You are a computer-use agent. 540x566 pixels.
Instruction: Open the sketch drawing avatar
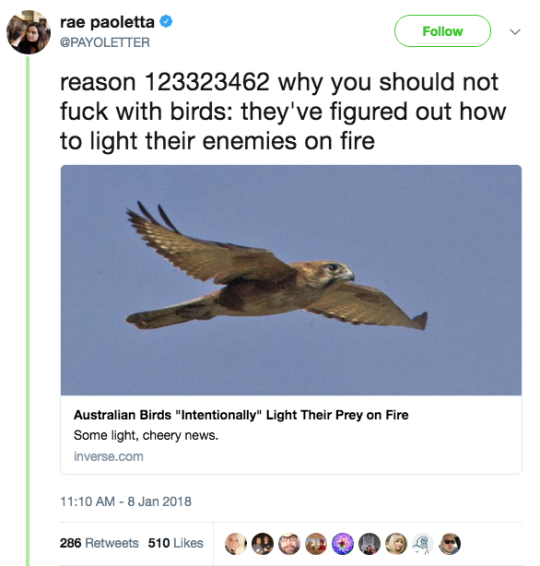coord(423,544)
